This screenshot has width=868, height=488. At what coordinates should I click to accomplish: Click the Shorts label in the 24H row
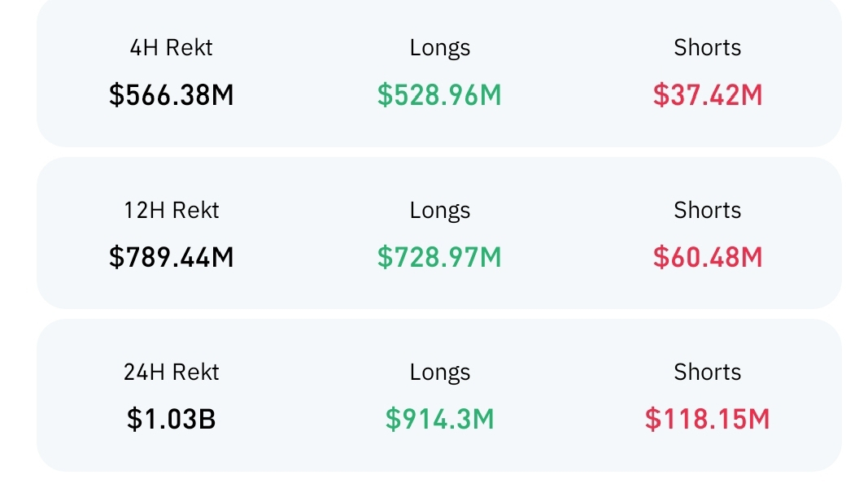707,373
